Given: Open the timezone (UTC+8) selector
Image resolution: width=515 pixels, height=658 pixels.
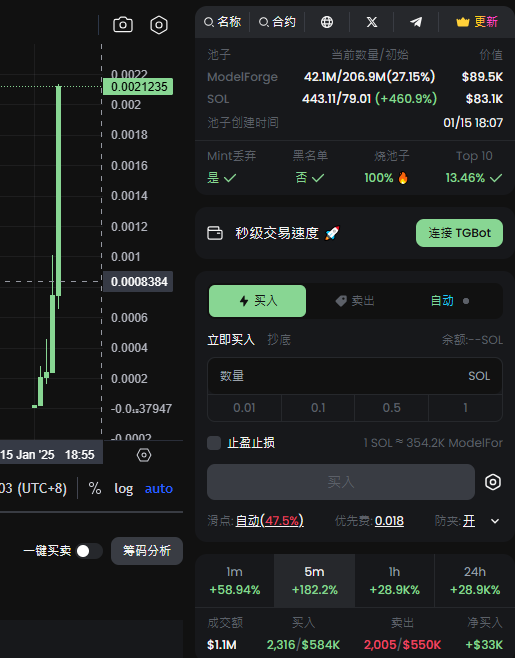Looking at the screenshot, I should (x=34, y=488).
